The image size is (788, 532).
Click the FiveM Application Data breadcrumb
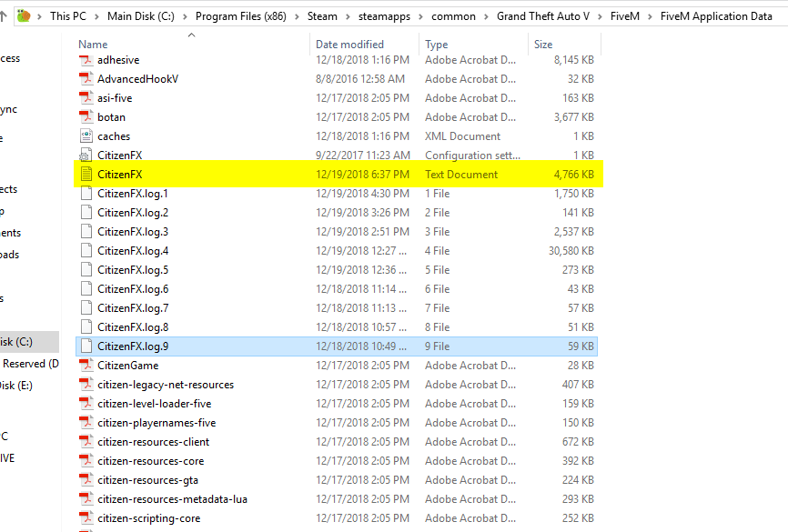716,16
